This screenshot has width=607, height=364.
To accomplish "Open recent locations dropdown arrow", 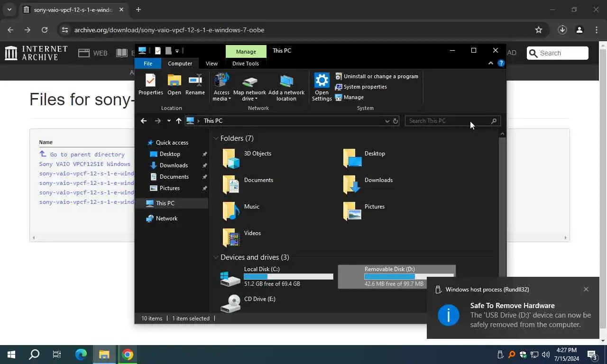I will 169,121.
